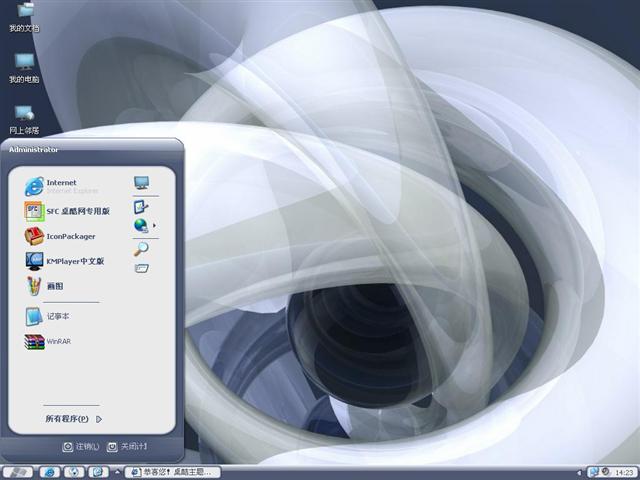The width and height of the screenshot is (640, 480).
Task: Click the 注销 (Log Off) button
Action: pos(81,446)
